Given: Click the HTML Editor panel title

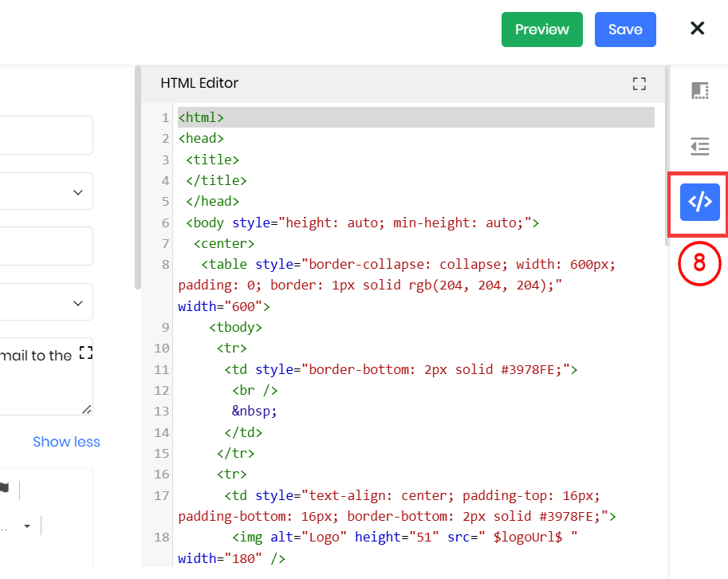Looking at the screenshot, I should [x=199, y=83].
